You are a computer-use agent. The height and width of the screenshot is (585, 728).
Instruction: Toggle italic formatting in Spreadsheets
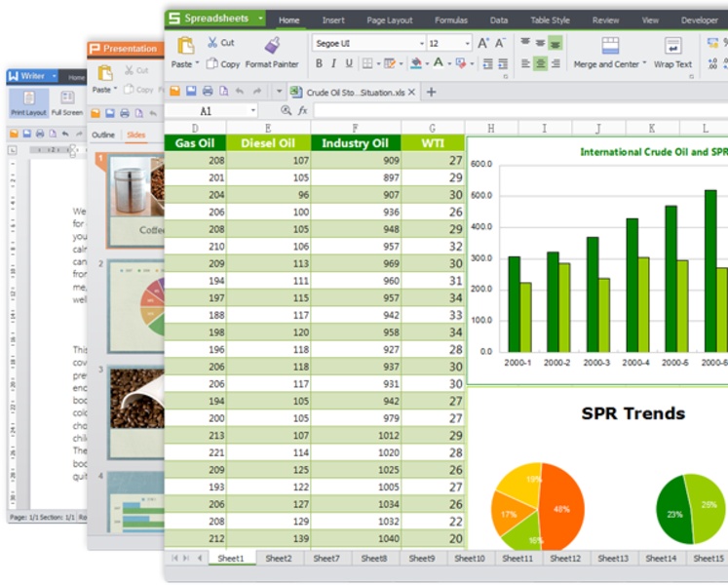(x=334, y=63)
